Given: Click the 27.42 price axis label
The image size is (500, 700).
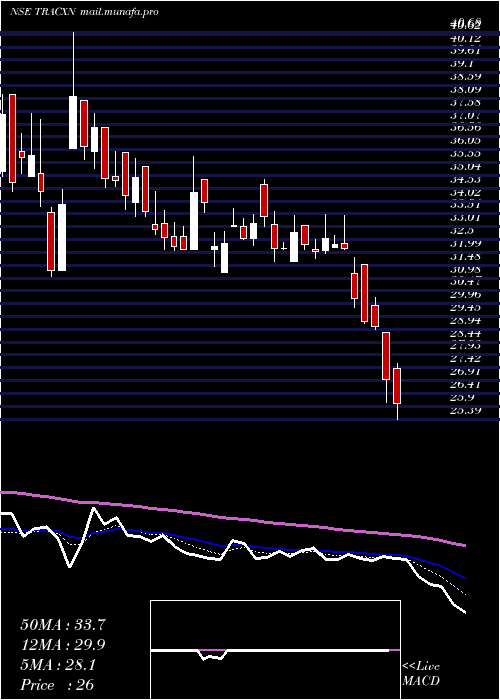Looking at the screenshot, I should (x=465, y=359).
